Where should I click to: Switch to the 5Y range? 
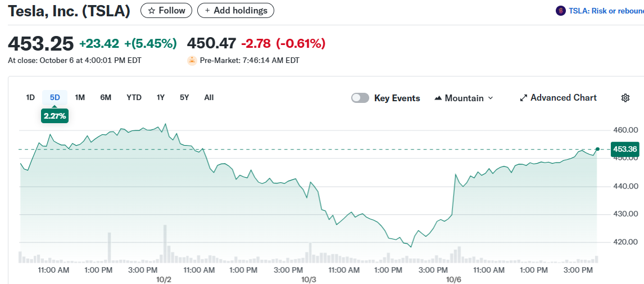tap(184, 97)
